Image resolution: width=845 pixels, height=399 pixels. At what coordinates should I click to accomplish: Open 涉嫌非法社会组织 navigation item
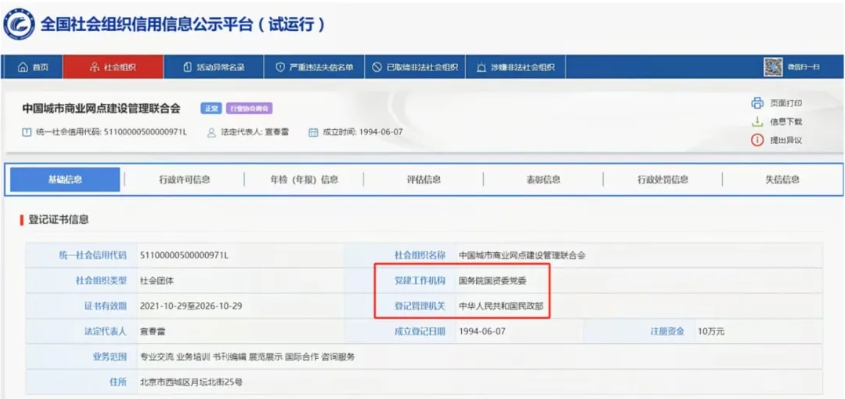pos(516,67)
